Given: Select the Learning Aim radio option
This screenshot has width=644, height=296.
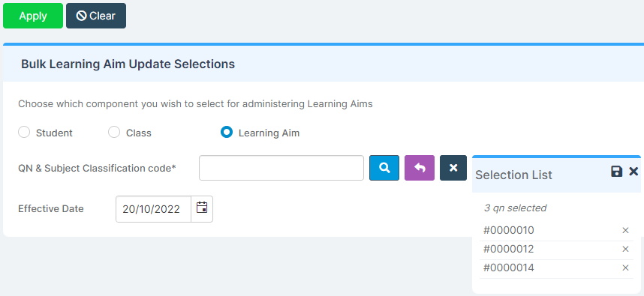Looking at the screenshot, I should click(x=227, y=133).
